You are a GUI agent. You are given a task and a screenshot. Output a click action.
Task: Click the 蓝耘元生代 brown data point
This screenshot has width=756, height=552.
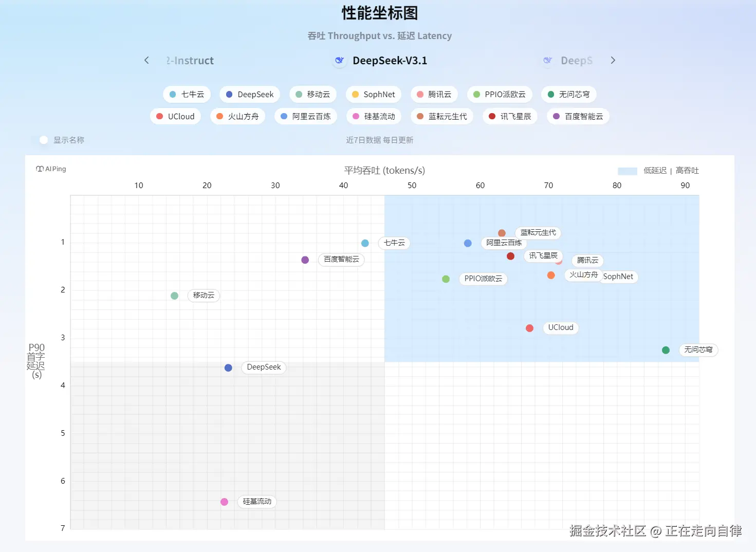tap(502, 233)
